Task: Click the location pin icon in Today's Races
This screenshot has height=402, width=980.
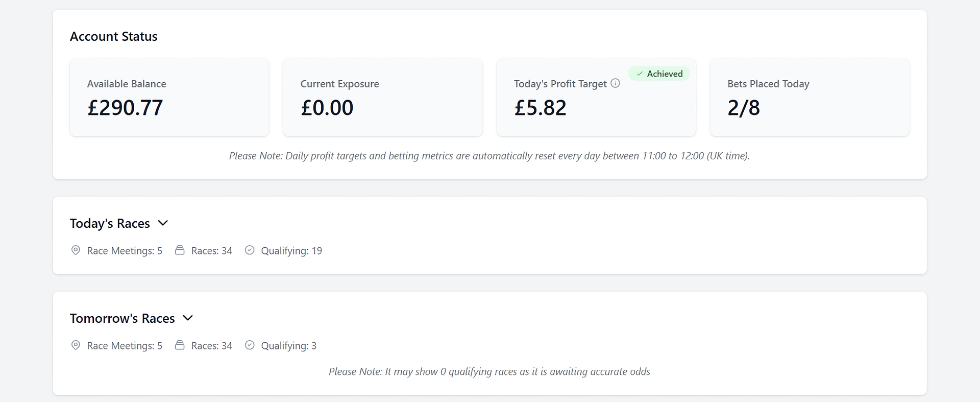Action: point(76,250)
